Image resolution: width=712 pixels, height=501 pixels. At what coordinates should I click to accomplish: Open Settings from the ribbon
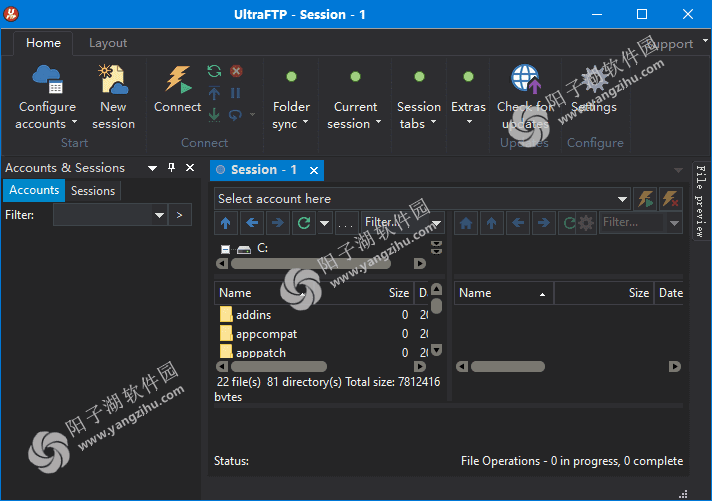pyautogui.click(x=594, y=90)
